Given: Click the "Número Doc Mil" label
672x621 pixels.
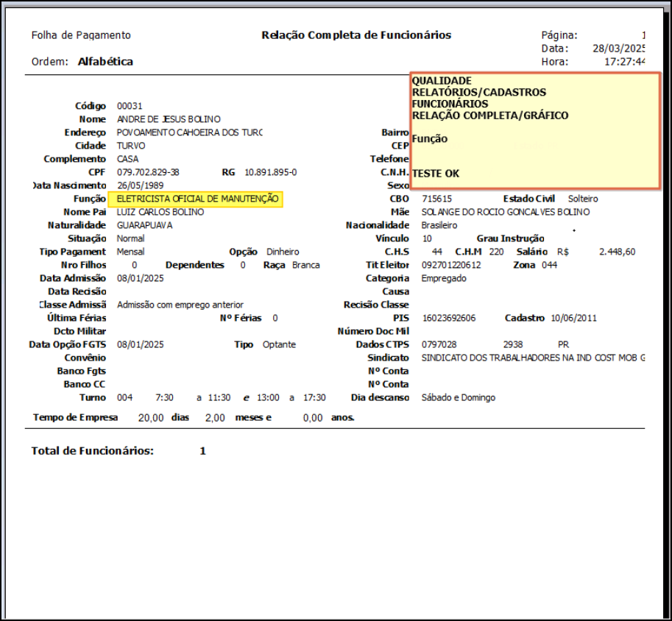Looking at the screenshot, I should 373,331.
